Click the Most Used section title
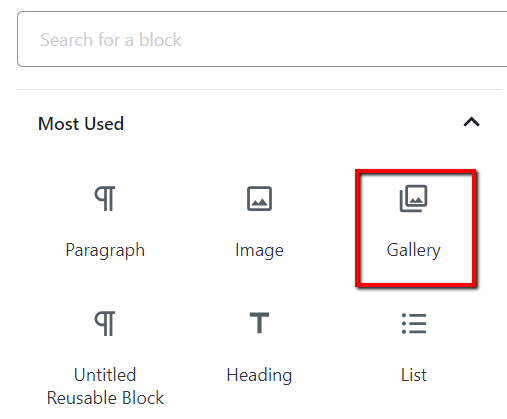507x419 pixels. pyautogui.click(x=81, y=124)
